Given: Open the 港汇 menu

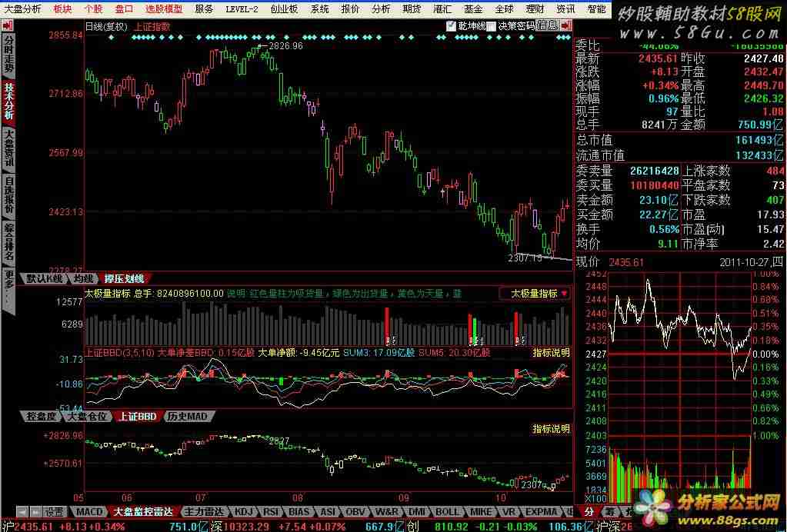Looking at the screenshot, I should (442, 9).
